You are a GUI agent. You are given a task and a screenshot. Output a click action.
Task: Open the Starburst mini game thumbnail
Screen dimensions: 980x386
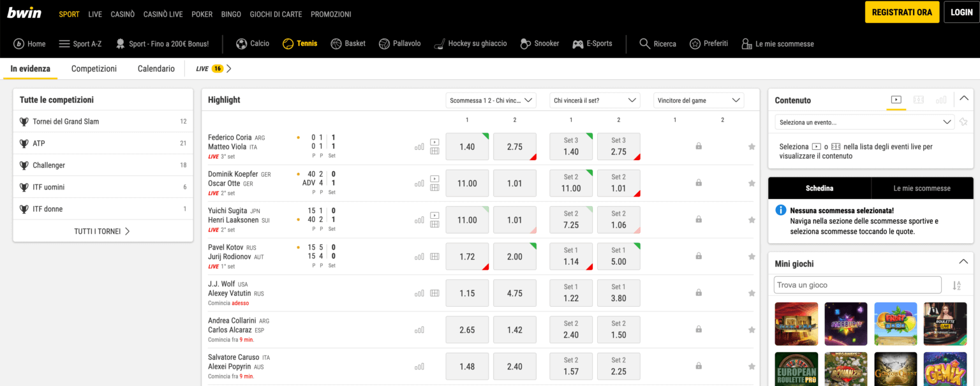point(846,324)
